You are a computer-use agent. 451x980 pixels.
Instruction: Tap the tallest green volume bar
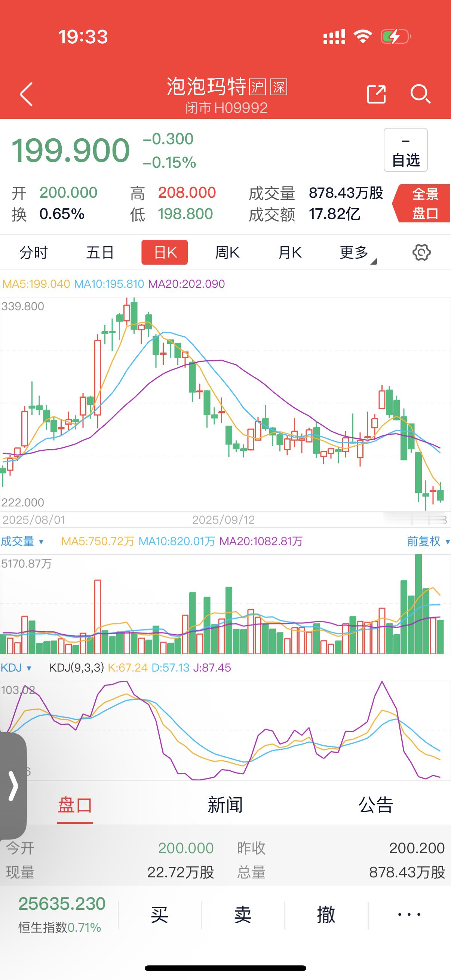click(x=418, y=604)
